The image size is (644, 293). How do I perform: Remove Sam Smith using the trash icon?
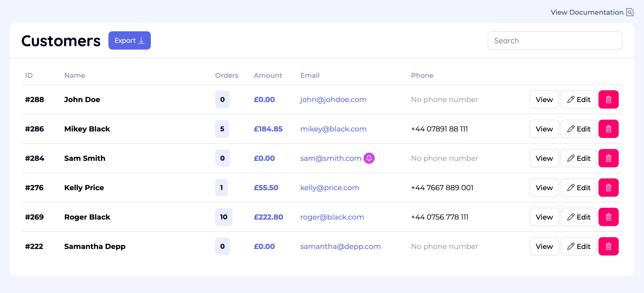point(608,158)
